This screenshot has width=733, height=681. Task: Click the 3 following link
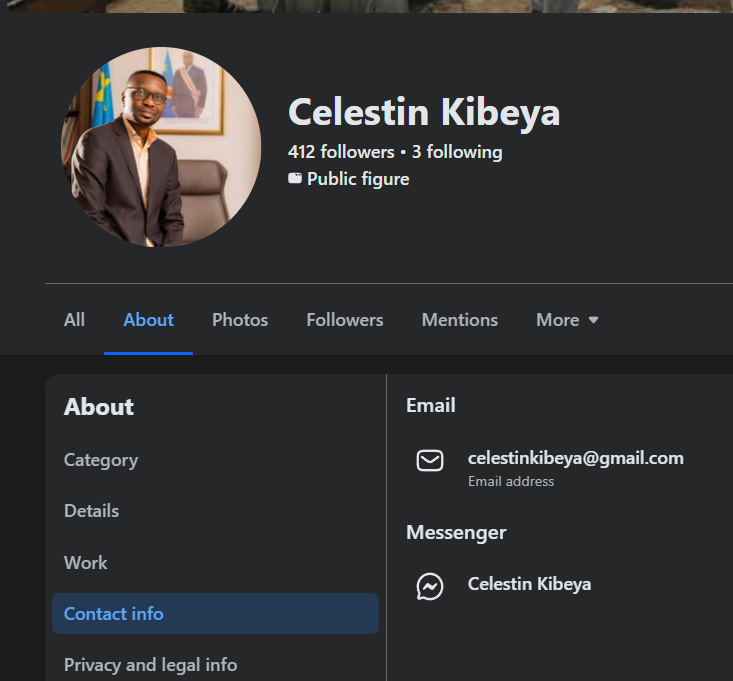[x=457, y=152]
